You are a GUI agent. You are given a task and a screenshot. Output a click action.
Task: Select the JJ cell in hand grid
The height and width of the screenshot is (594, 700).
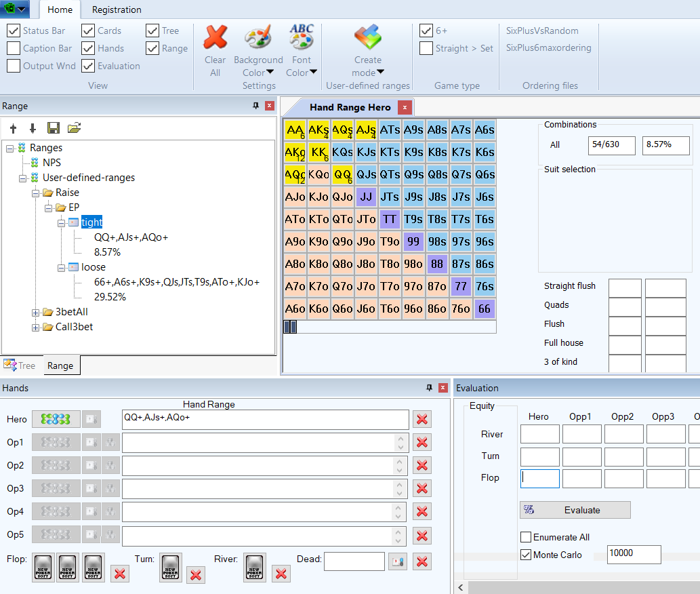(366, 197)
